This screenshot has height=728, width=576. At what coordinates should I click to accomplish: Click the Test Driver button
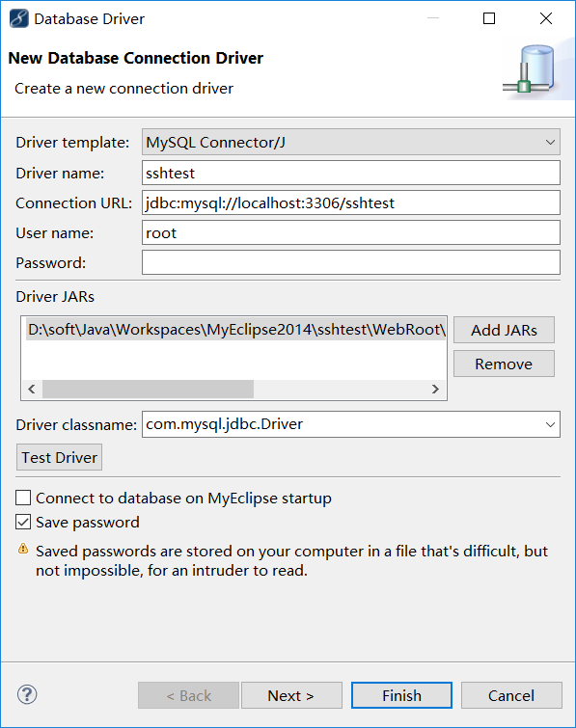click(x=59, y=457)
